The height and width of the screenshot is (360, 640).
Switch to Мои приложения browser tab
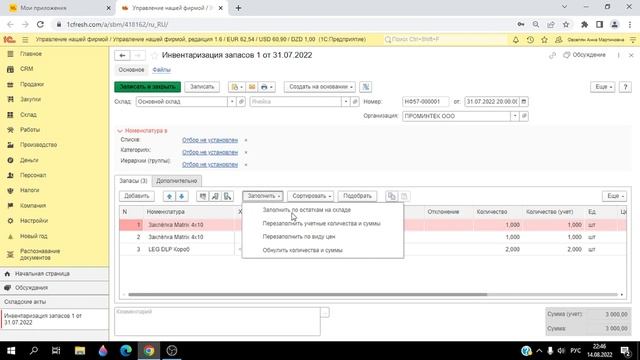click(x=57, y=8)
